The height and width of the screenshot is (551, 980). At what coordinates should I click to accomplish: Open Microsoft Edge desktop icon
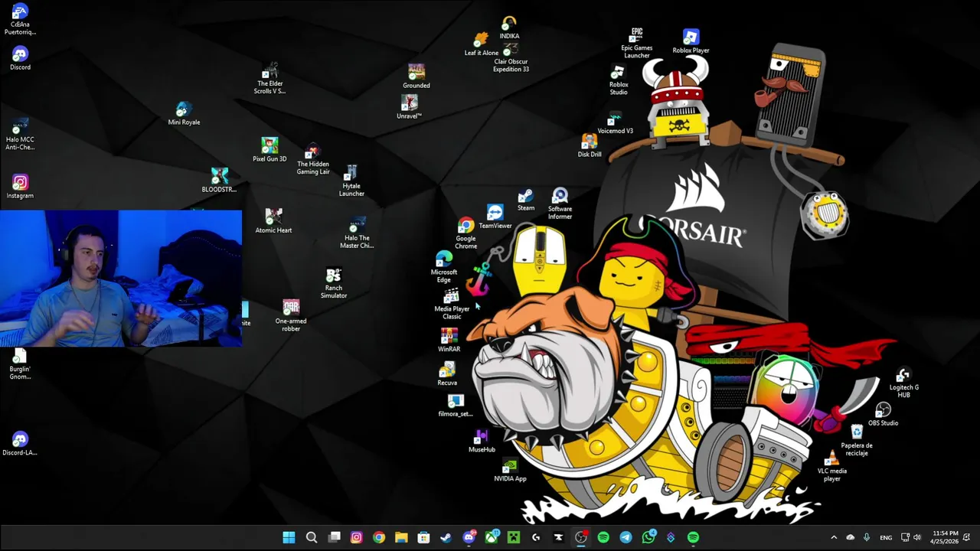coord(444,268)
